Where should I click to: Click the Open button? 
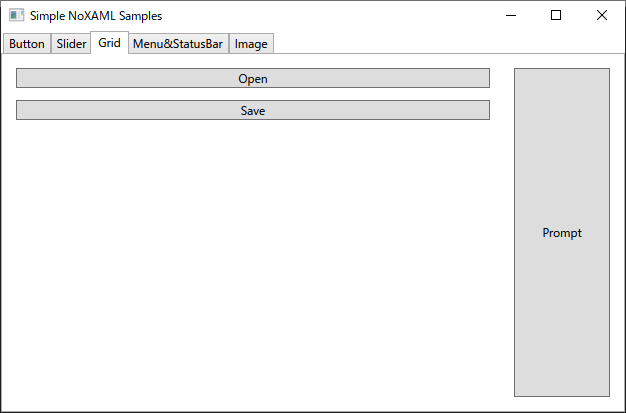(253, 78)
